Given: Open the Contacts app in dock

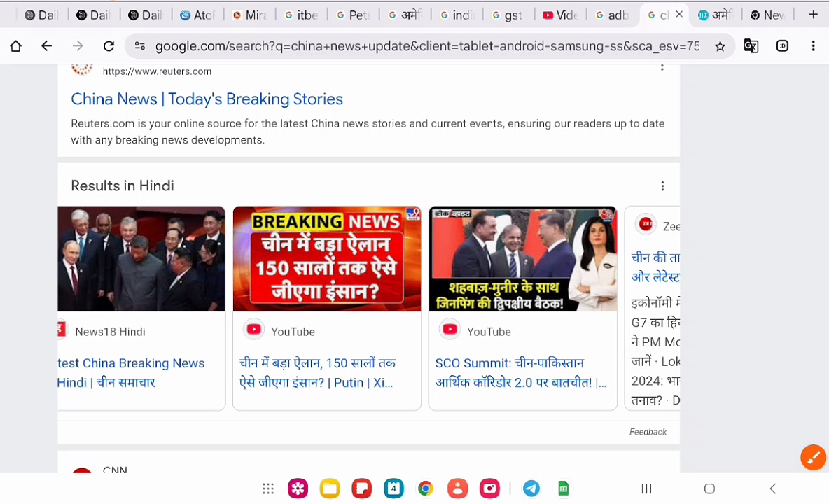Looking at the screenshot, I should pyautogui.click(x=457, y=489).
